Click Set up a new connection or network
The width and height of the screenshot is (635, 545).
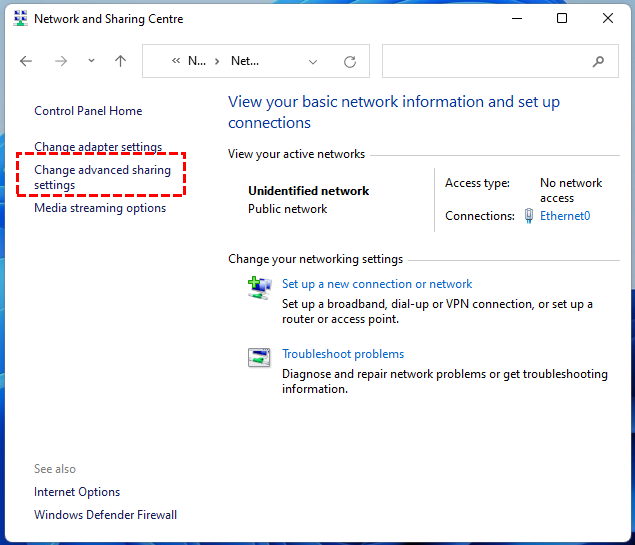click(377, 284)
